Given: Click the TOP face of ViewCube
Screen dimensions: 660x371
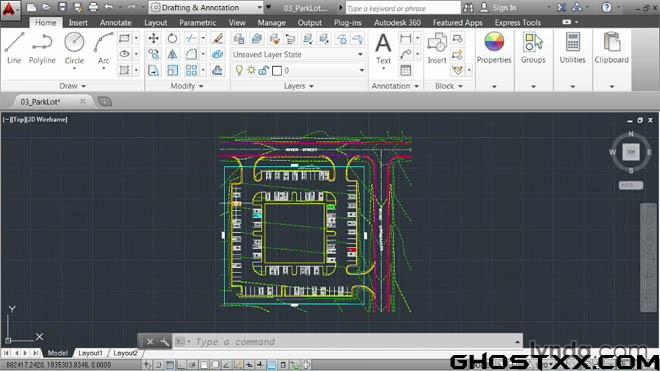Looking at the screenshot, I should 631,152.
